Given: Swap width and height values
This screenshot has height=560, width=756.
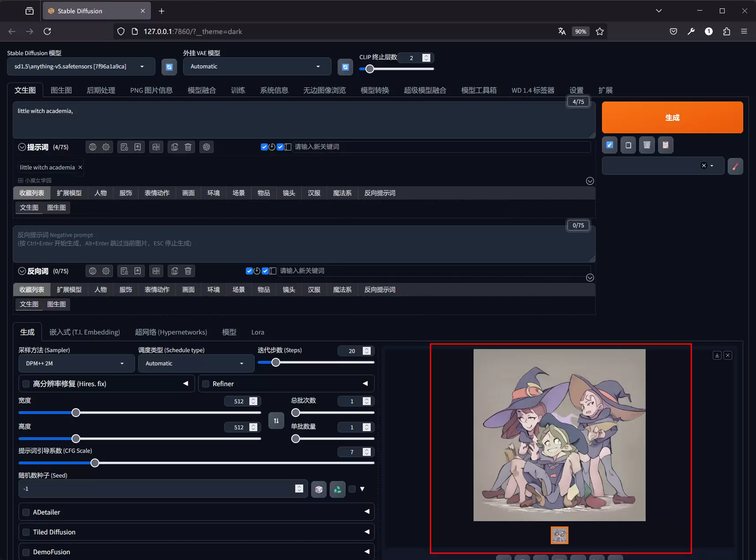Looking at the screenshot, I should point(276,421).
